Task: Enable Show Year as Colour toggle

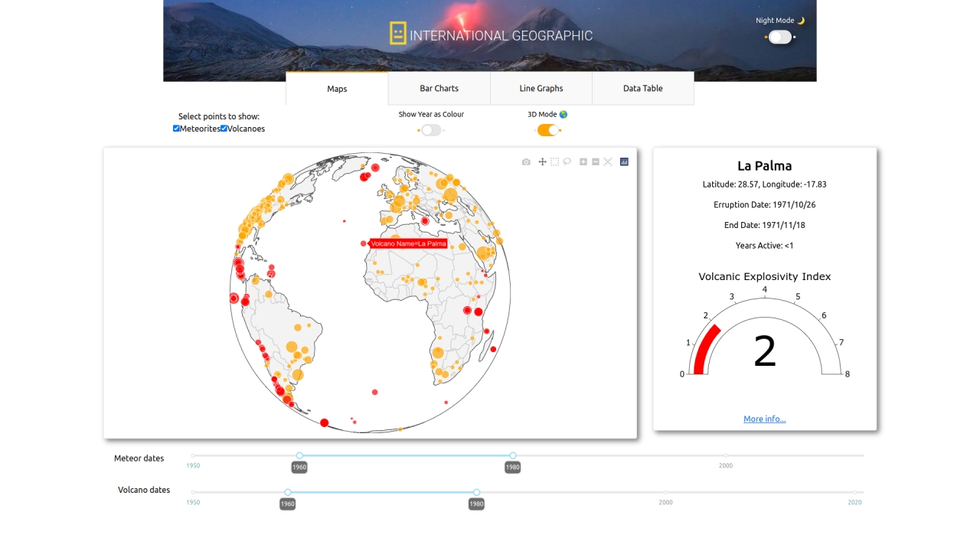Action: 431,130
